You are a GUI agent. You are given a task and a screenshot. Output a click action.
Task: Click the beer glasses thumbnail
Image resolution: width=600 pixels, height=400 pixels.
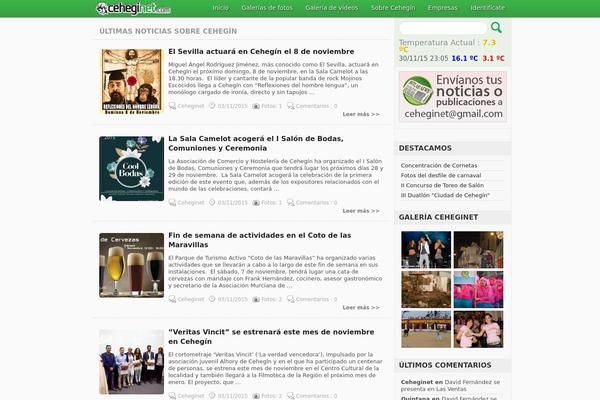point(131,265)
